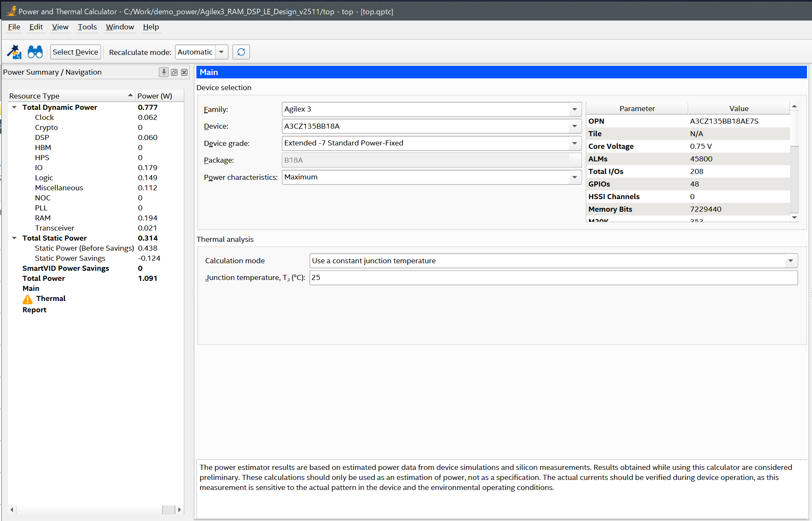Click the Thermal warning triangle icon

28,299
